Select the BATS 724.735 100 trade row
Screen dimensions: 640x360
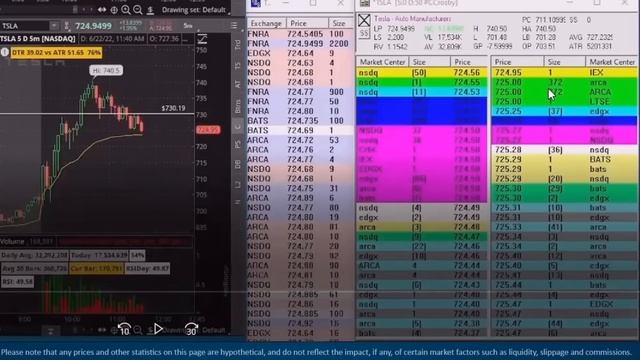point(300,121)
